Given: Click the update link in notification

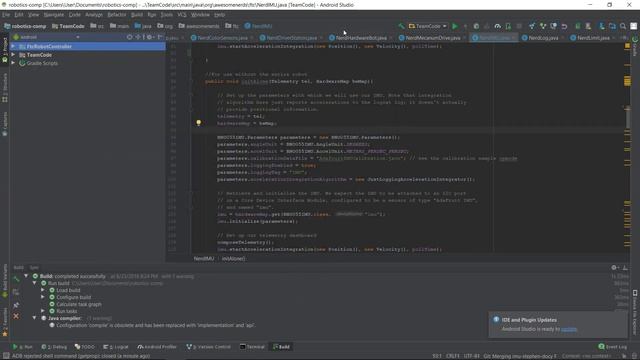Looking at the screenshot, I should [569, 329].
